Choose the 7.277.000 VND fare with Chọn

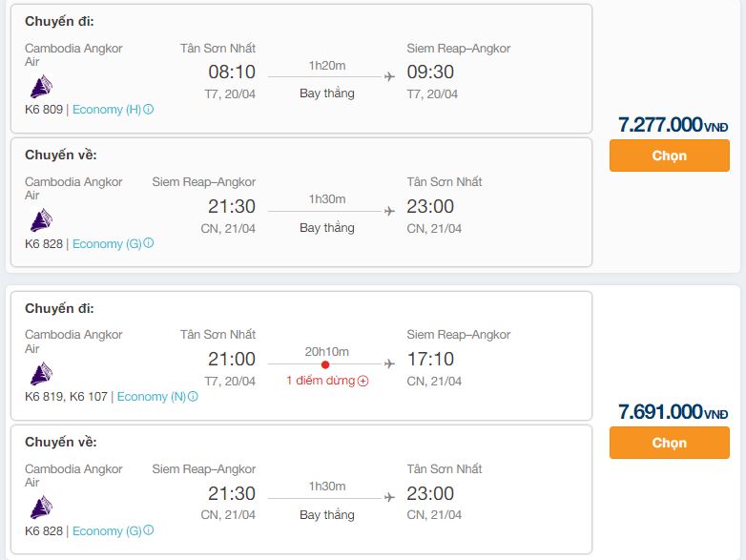pos(670,156)
